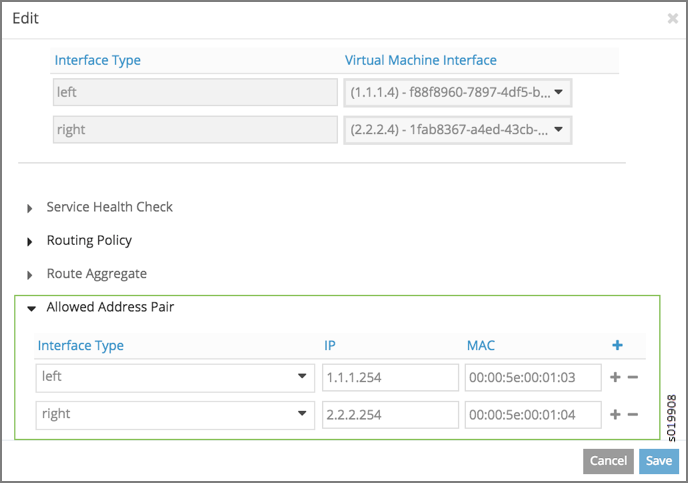The height and width of the screenshot is (483, 688).
Task: Click the MAC field 00:00:5e:00:01:03
Action: (532, 377)
